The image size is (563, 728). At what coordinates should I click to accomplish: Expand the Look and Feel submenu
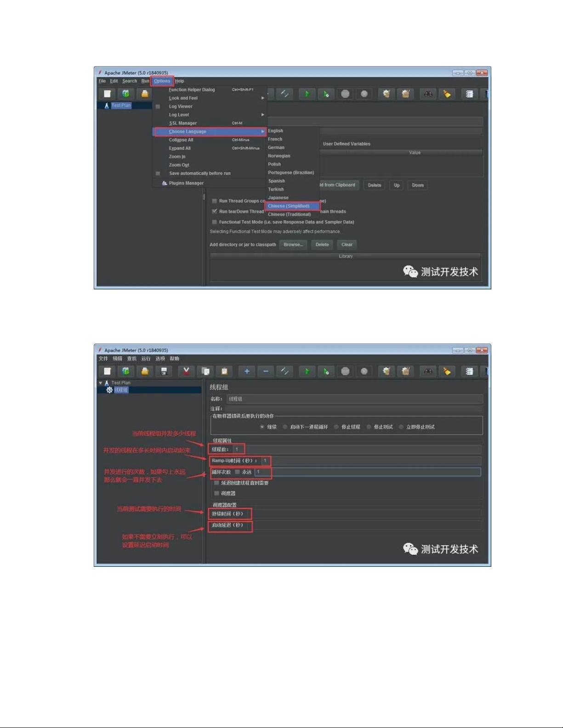point(210,98)
